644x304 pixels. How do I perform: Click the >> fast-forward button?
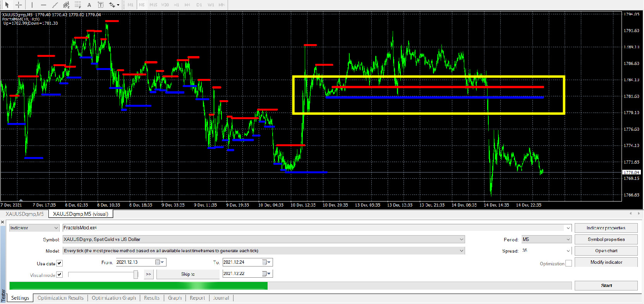[x=149, y=274]
